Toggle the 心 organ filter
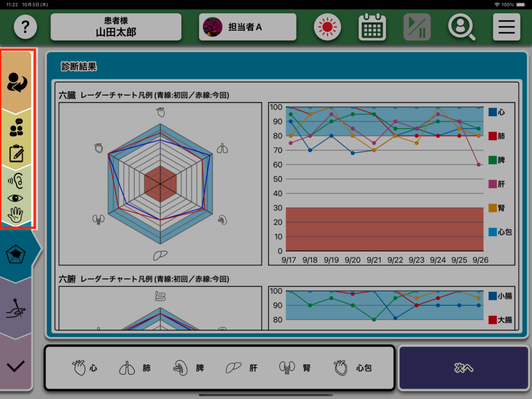 [85, 368]
